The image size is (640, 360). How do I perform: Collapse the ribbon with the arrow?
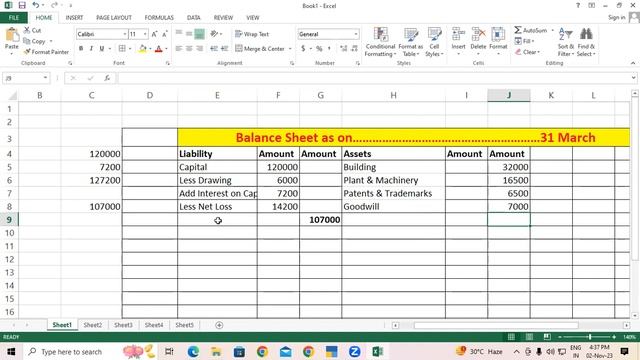[x=633, y=63]
